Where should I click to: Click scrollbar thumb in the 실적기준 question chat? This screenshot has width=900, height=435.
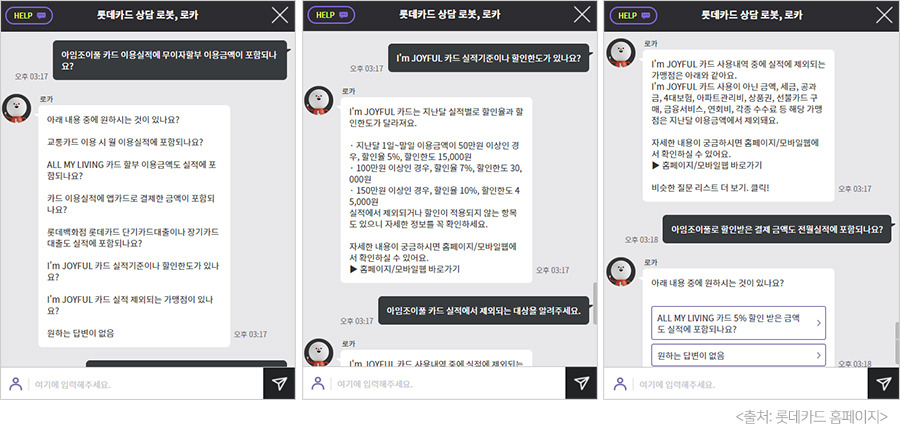click(594, 304)
